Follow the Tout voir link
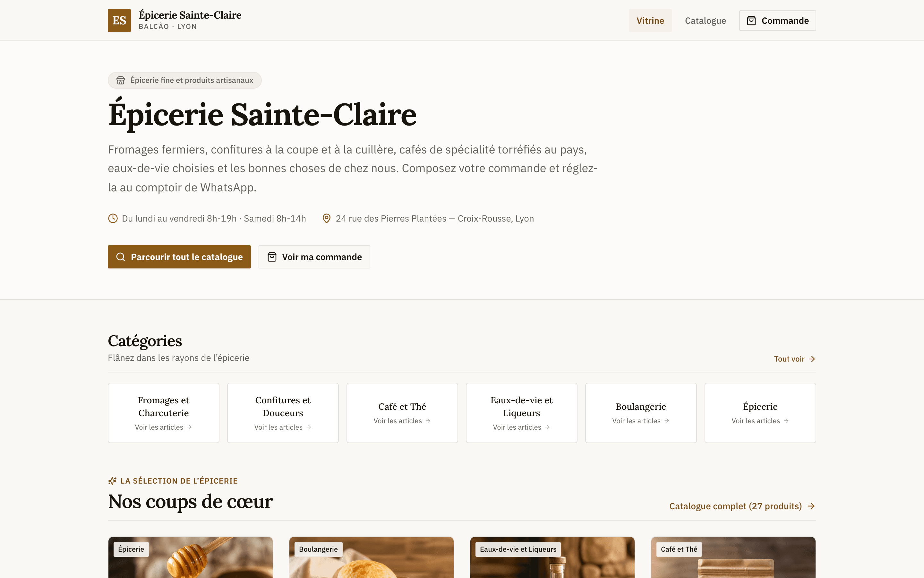The height and width of the screenshot is (578, 924). pos(795,359)
